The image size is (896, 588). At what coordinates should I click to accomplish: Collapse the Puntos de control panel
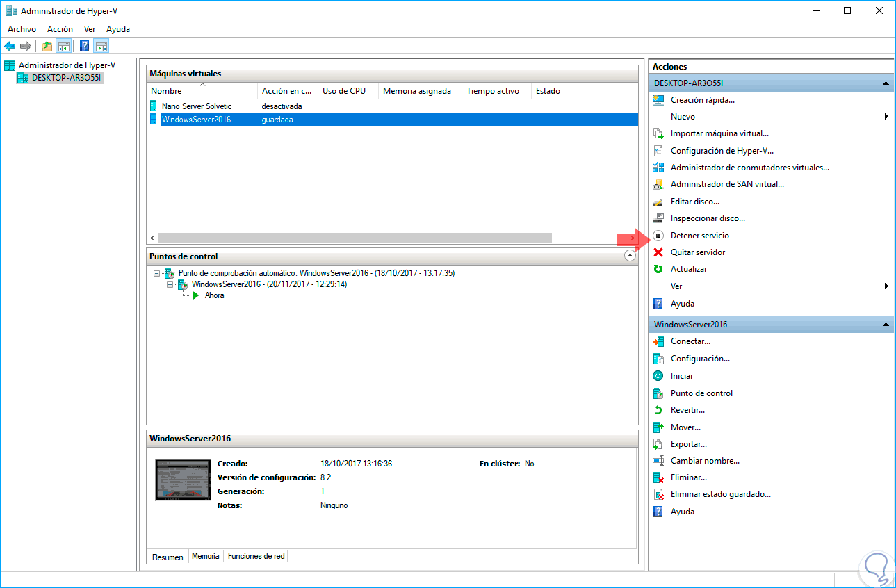pos(630,256)
